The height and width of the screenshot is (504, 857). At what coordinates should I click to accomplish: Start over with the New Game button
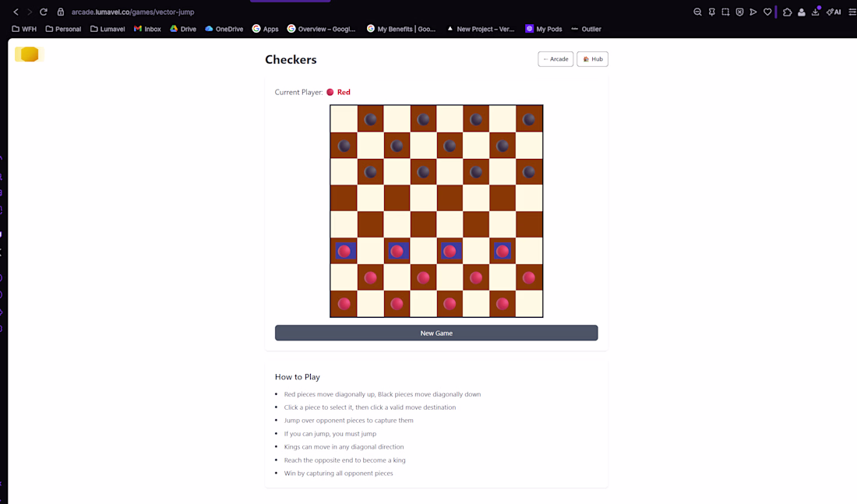pos(436,333)
